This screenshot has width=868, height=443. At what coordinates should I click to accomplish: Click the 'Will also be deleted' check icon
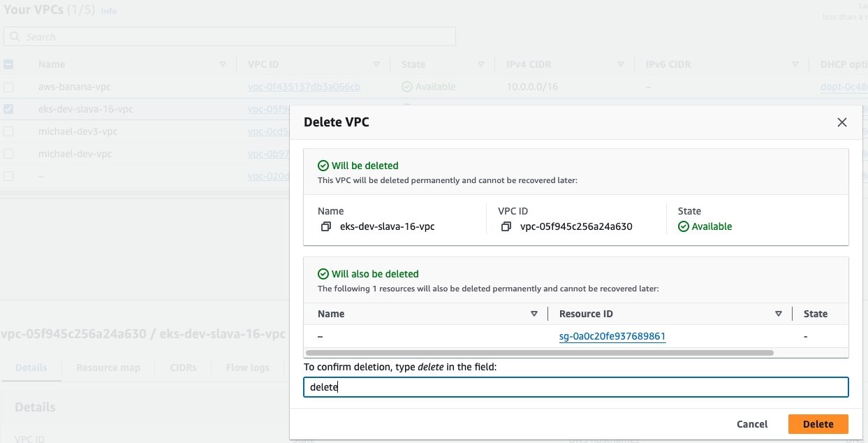click(x=323, y=273)
